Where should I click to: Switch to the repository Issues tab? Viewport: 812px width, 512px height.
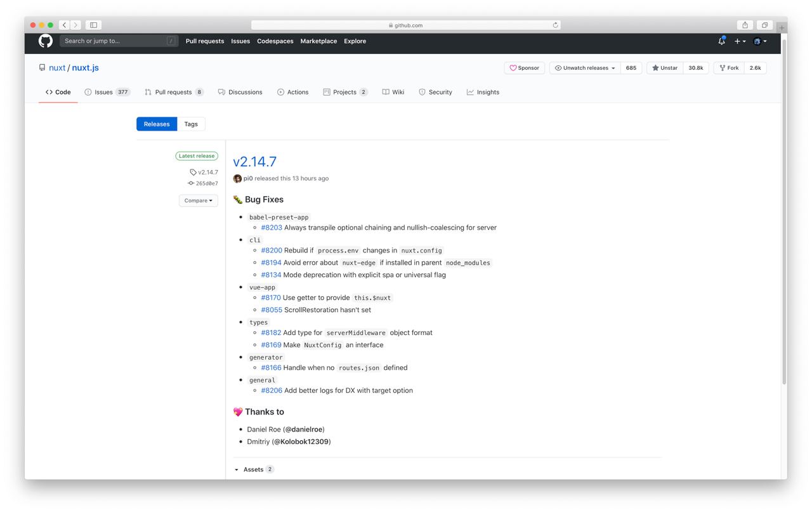pos(107,93)
